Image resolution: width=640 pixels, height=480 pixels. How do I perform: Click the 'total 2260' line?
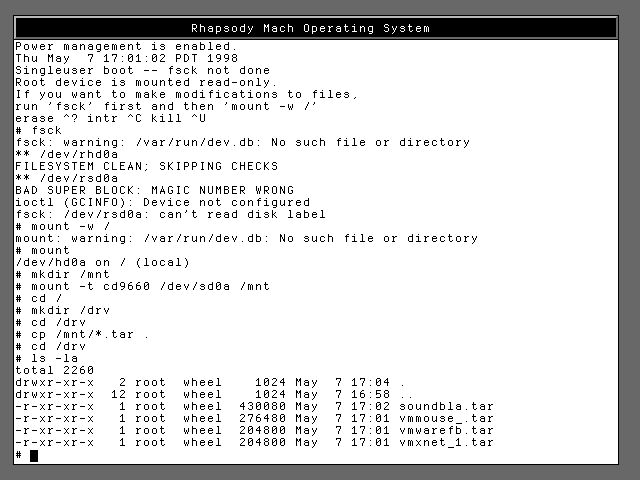click(x=55, y=370)
